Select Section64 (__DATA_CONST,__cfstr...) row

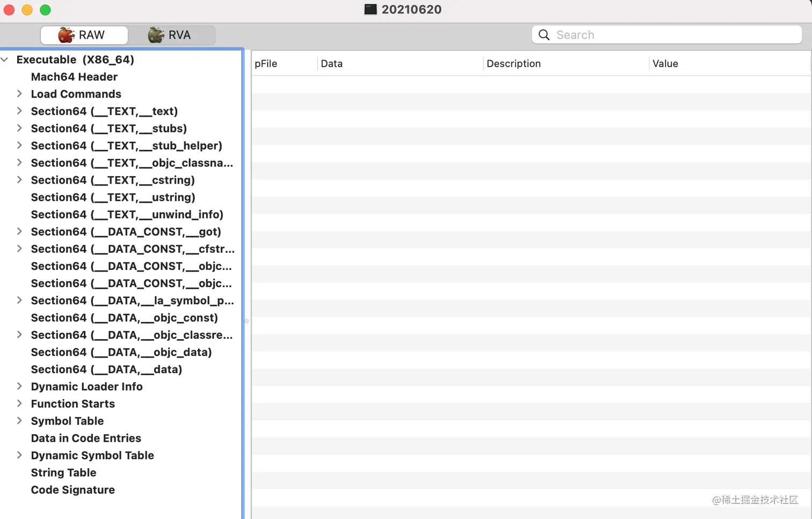(x=133, y=248)
